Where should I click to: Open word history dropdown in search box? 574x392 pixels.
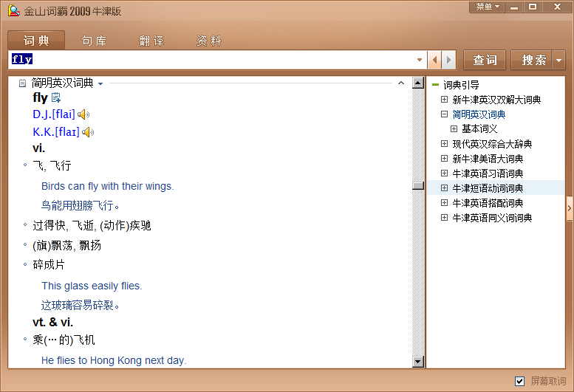click(420, 60)
